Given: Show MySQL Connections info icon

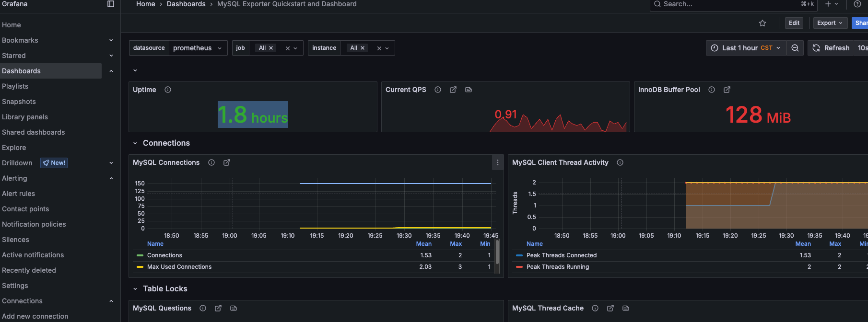Looking at the screenshot, I should click(211, 162).
